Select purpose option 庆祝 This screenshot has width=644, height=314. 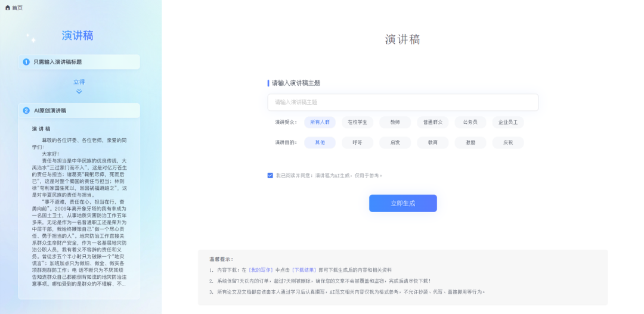point(508,142)
